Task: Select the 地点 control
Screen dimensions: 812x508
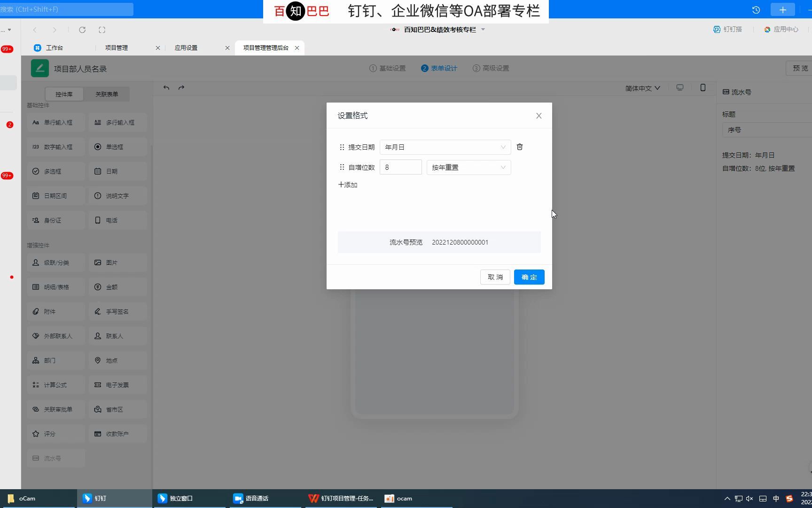Action: tap(118, 360)
